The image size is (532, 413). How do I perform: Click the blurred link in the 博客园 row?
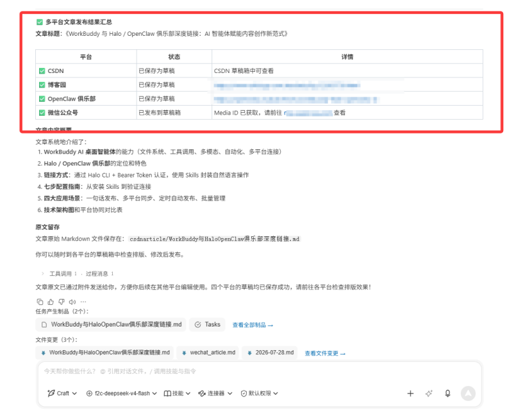[287, 85]
